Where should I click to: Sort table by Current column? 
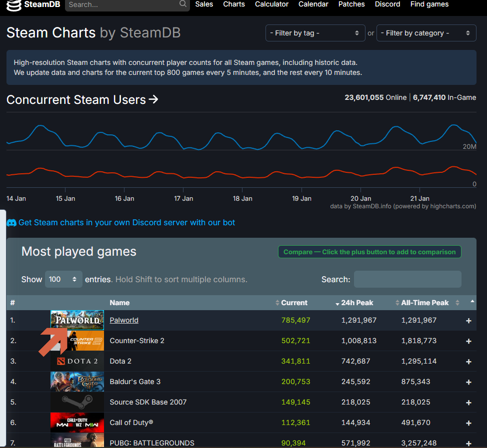click(294, 303)
